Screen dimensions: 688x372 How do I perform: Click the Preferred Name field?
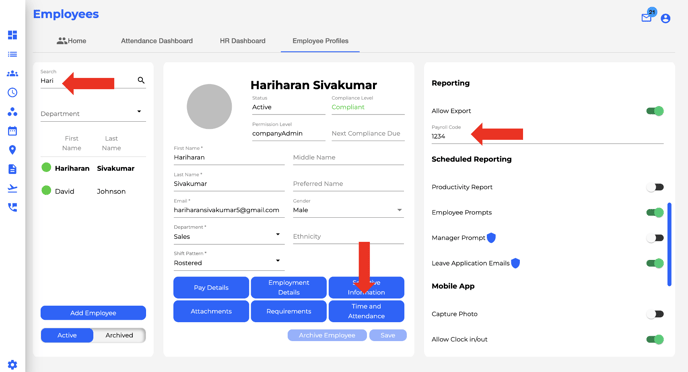coord(348,183)
